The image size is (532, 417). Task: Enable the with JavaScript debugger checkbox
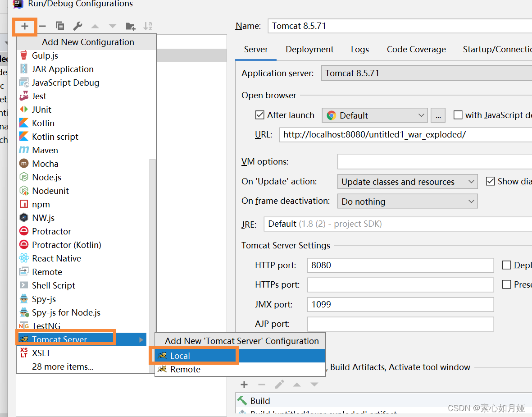click(458, 115)
